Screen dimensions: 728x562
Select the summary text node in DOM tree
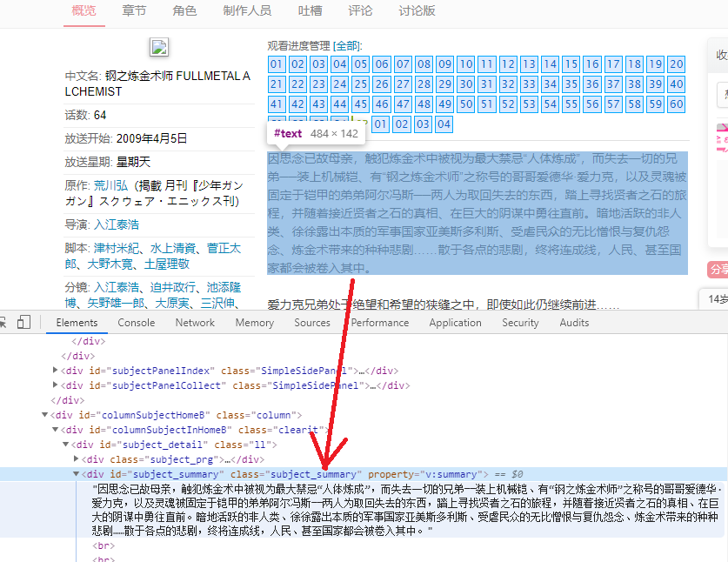point(406,510)
